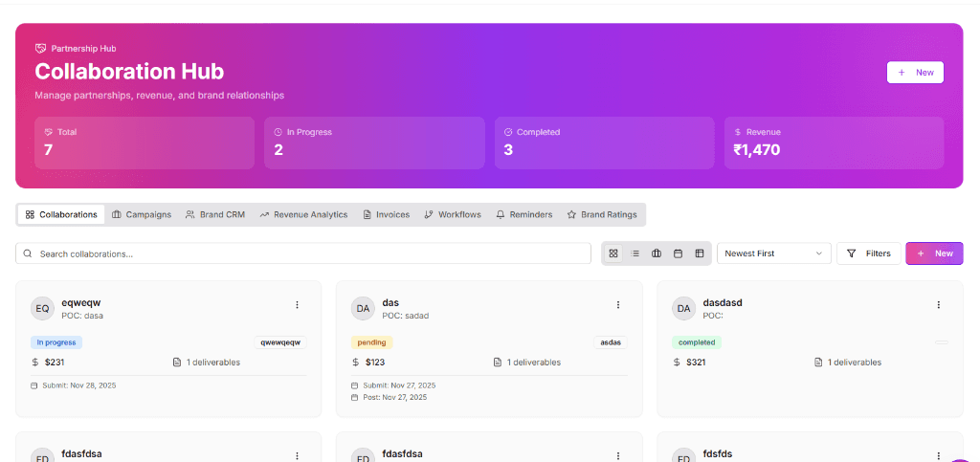The height and width of the screenshot is (462, 980).
Task: Open three-dot menu on eqweqw card
Action: tap(297, 305)
